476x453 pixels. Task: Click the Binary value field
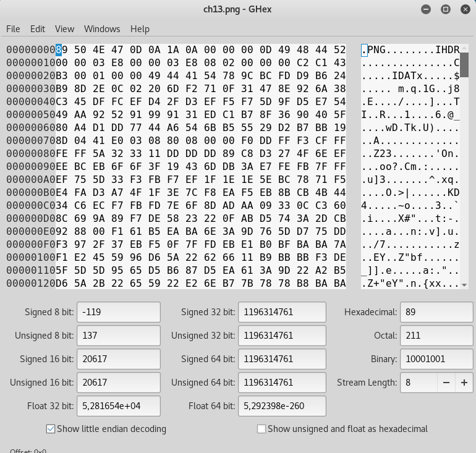(436, 359)
